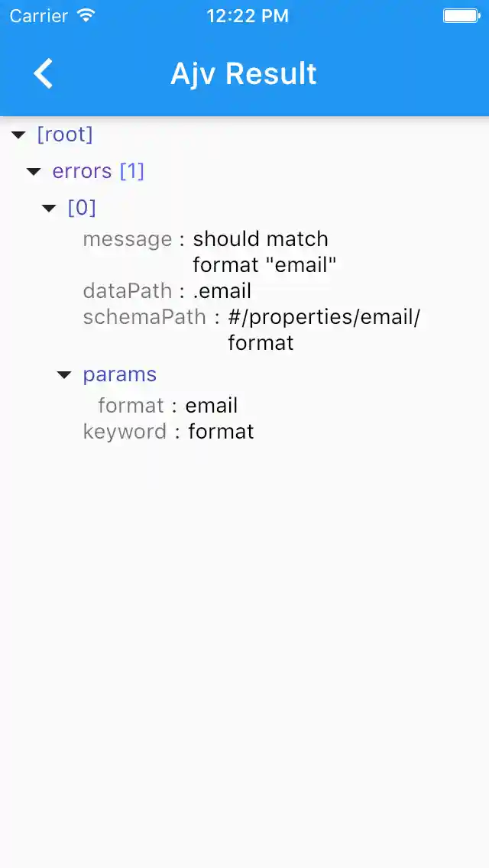Collapse the errors [1] node disclosure triangle

[34, 171]
